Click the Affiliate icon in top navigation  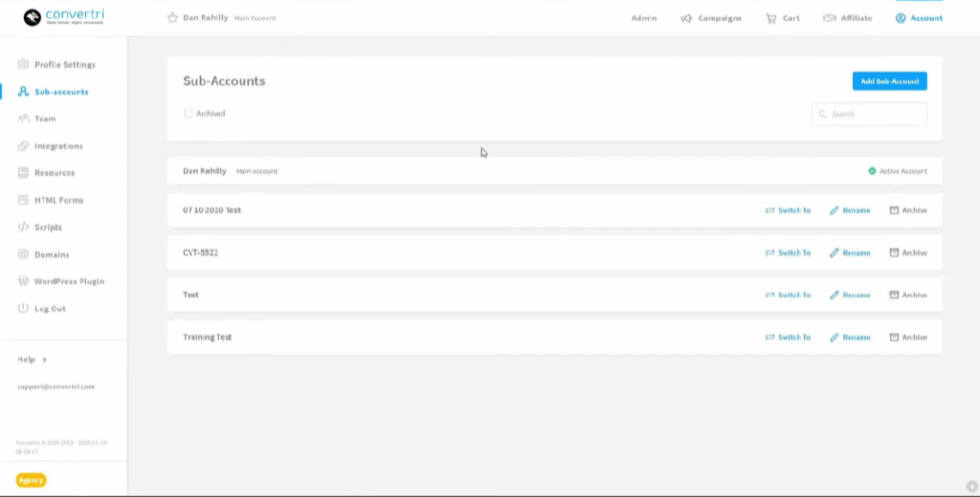tap(829, 18)
